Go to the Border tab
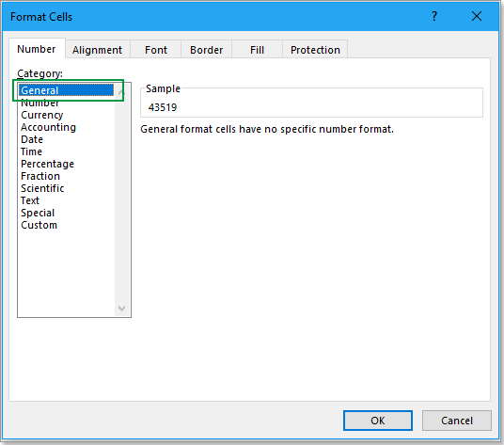 (206, 50)
